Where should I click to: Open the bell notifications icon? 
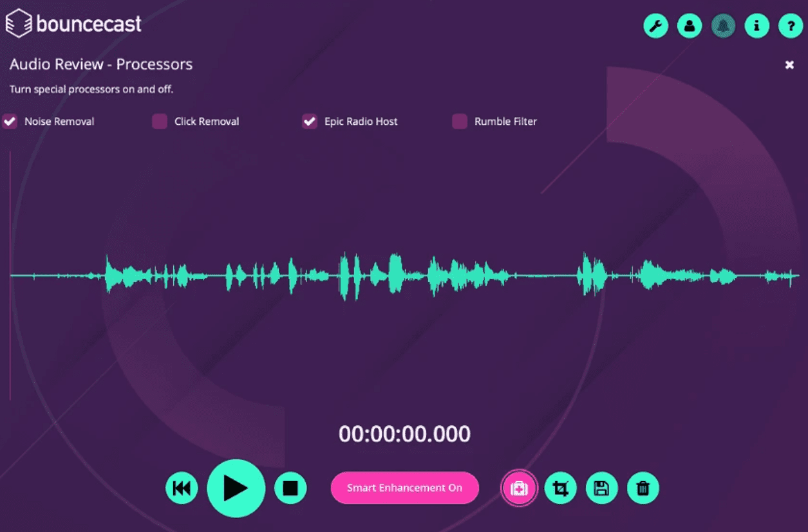click(723, 26)
